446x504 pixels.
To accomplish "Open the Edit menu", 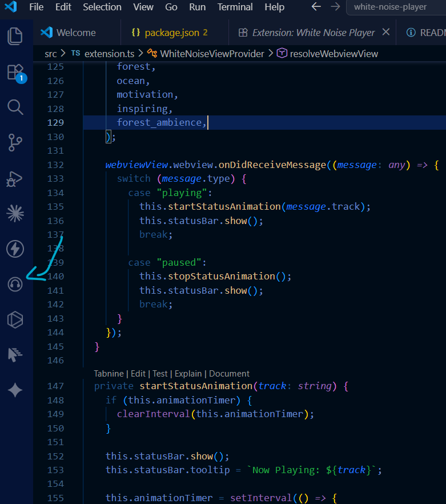I will (x=63, y=7).
